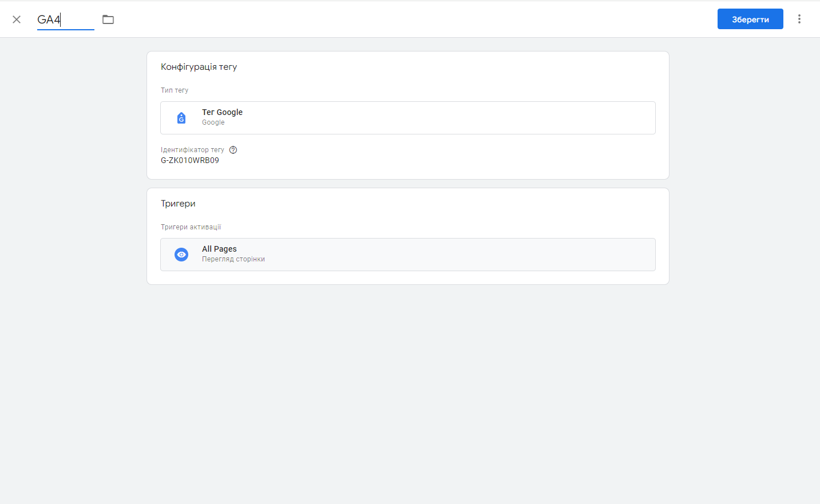820x504 pixels.
Task: Click the Тригери активації label
Action: click(x=191, y=227)
